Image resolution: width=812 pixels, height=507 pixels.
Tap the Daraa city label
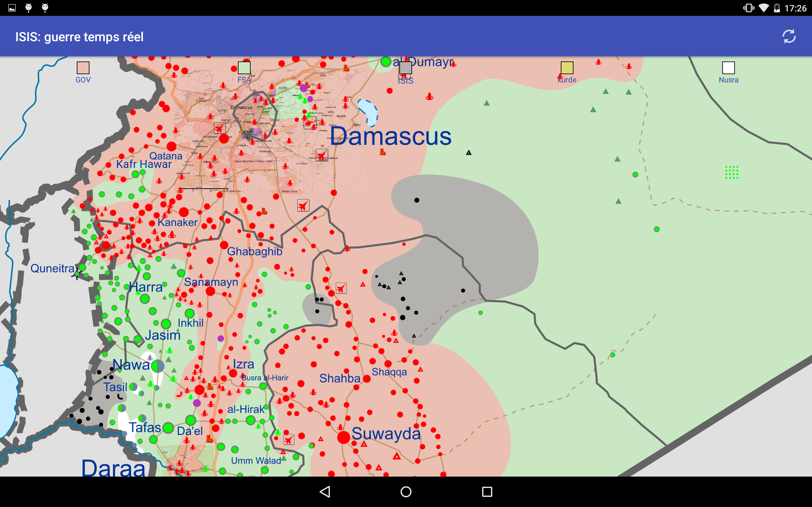coord(113,468)
